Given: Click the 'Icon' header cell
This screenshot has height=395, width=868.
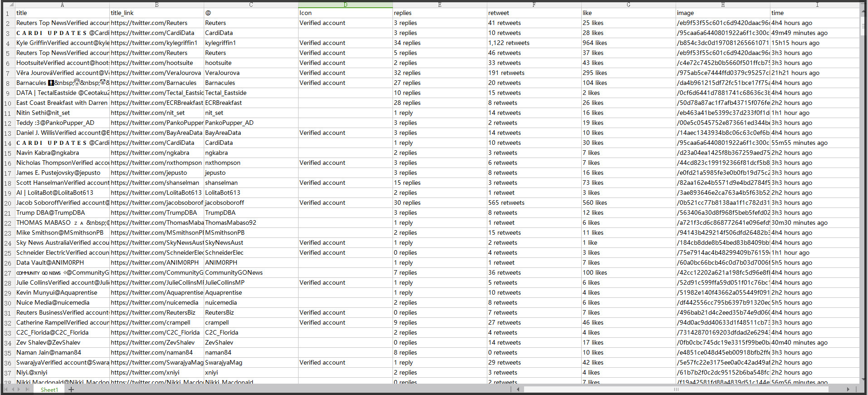Looking at the screenshot, I should [x=345, y=13].
